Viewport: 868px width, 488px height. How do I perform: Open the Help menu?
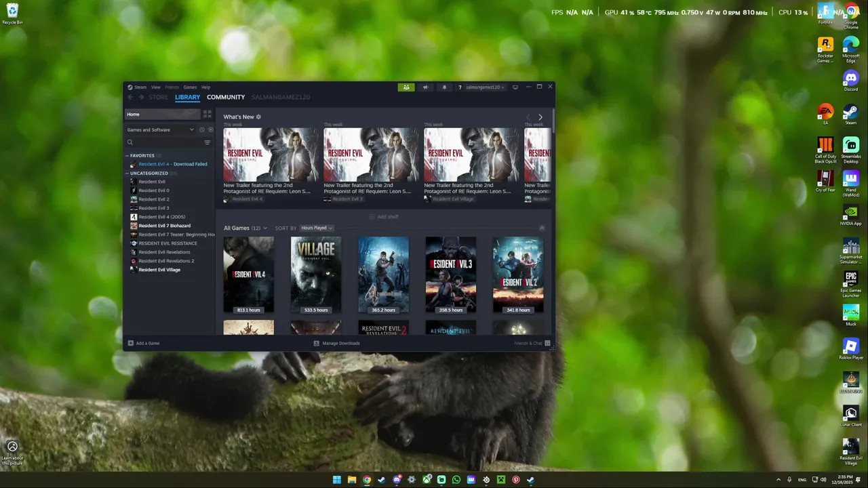coord(205,87)
